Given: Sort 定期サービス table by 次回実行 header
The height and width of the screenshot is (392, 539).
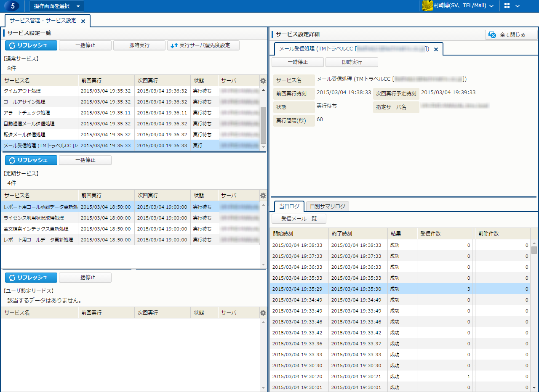Looking at the screenshot, I should tap(163, 196).
